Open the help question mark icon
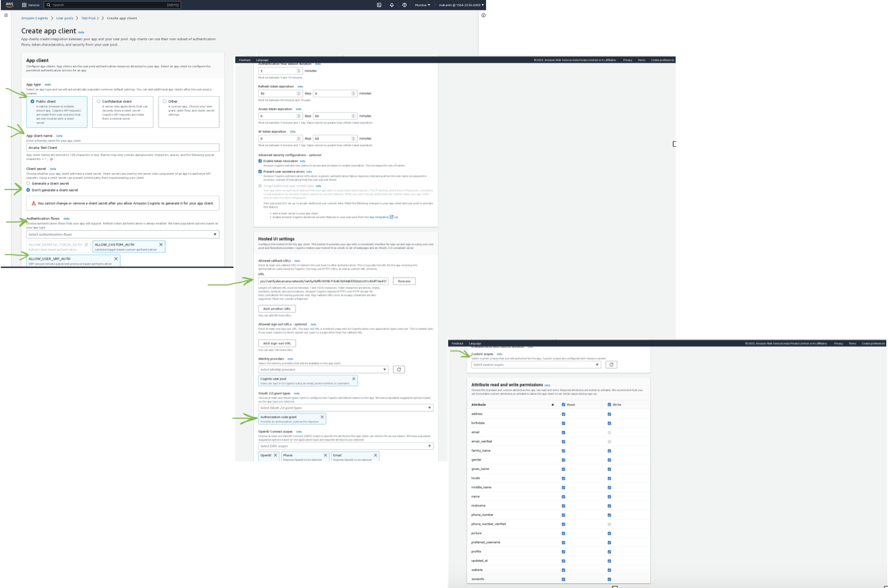888x588 pixels. (x=404, y=5)
